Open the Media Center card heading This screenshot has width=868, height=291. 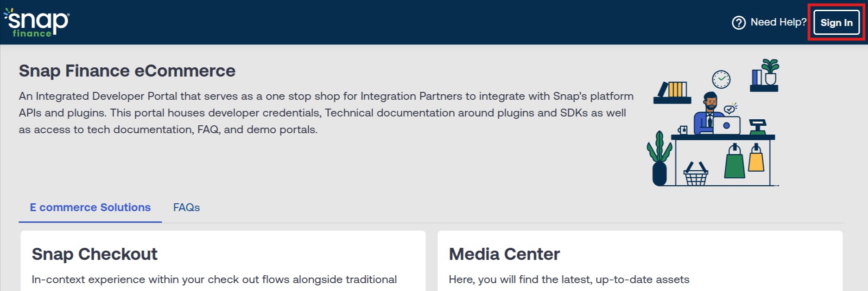click(x=504, y=254)
